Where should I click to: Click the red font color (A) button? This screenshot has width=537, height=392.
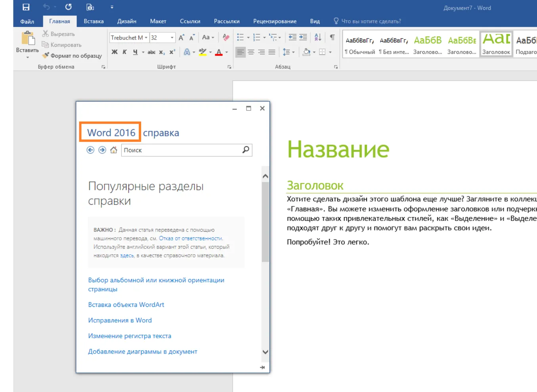(x=219, y=52)
